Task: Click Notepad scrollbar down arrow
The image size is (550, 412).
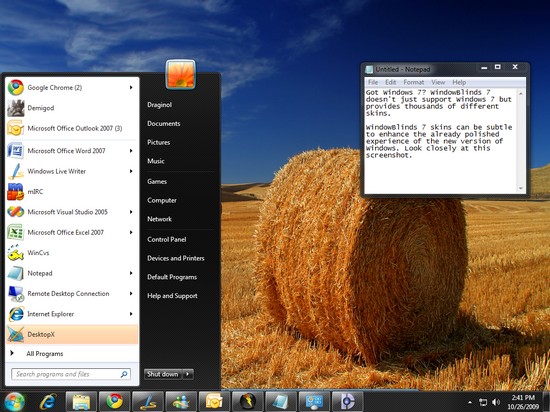Action: click(521, 189)
